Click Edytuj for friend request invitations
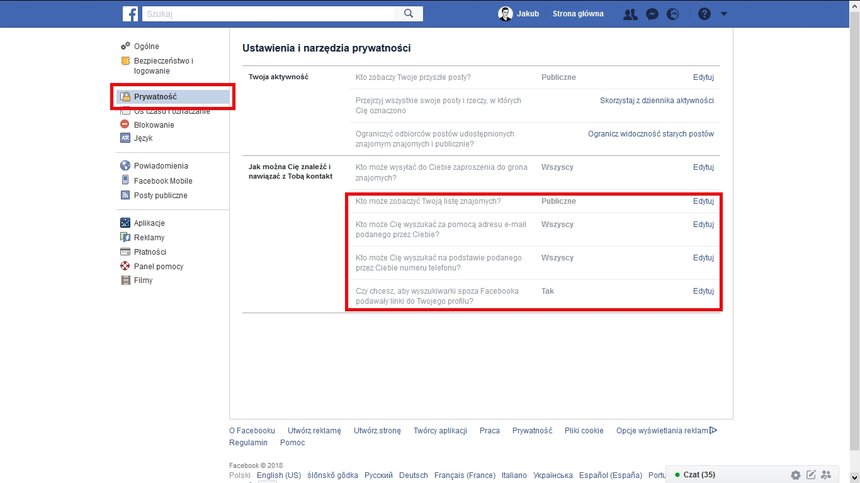 pos(703,167)
